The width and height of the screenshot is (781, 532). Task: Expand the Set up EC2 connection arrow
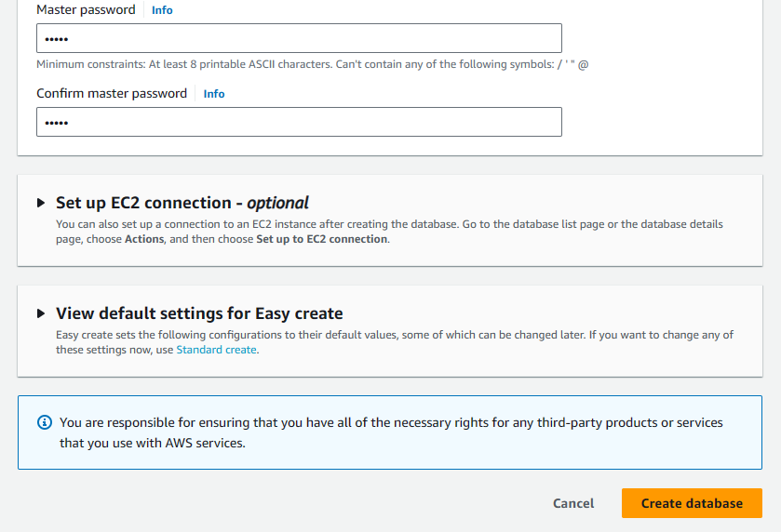tap(41, 203)
